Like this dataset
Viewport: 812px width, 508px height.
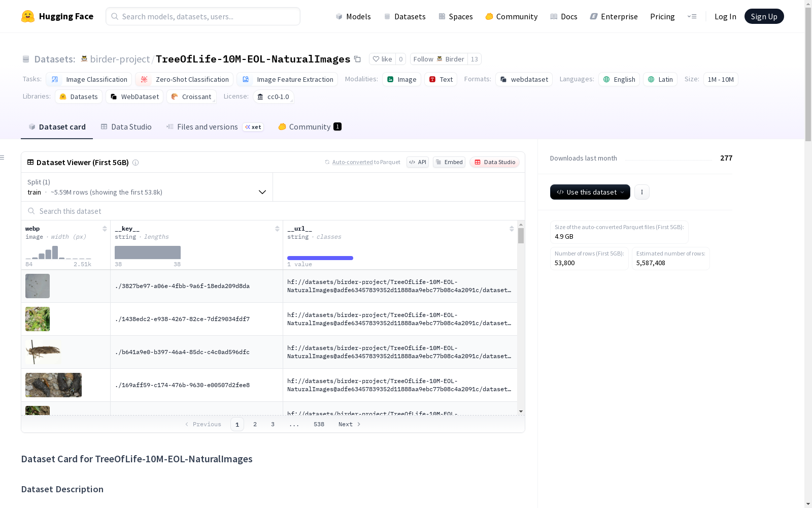[382, 59]
